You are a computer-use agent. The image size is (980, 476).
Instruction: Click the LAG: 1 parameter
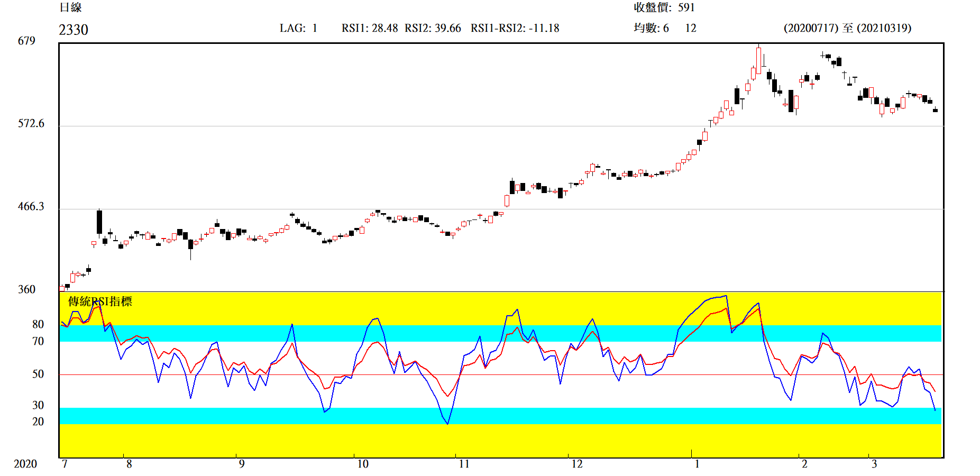click(x=298, y=28)
